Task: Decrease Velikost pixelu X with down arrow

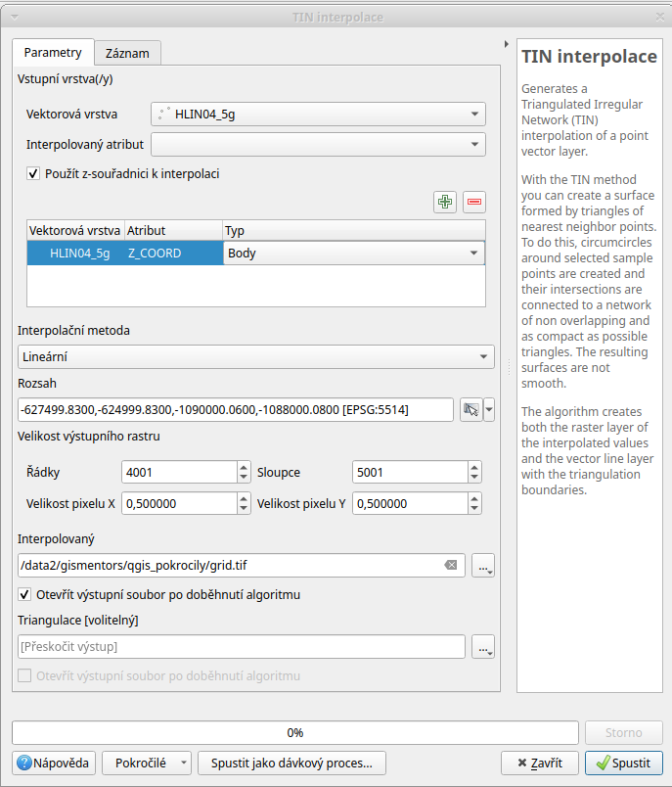Action: (x=244, y=508)
